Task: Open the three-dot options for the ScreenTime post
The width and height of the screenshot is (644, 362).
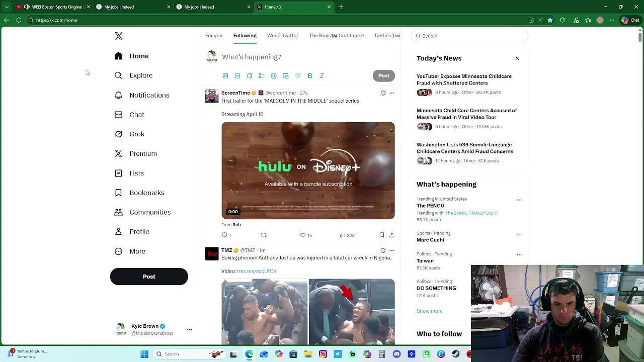Action: [392, 93]
